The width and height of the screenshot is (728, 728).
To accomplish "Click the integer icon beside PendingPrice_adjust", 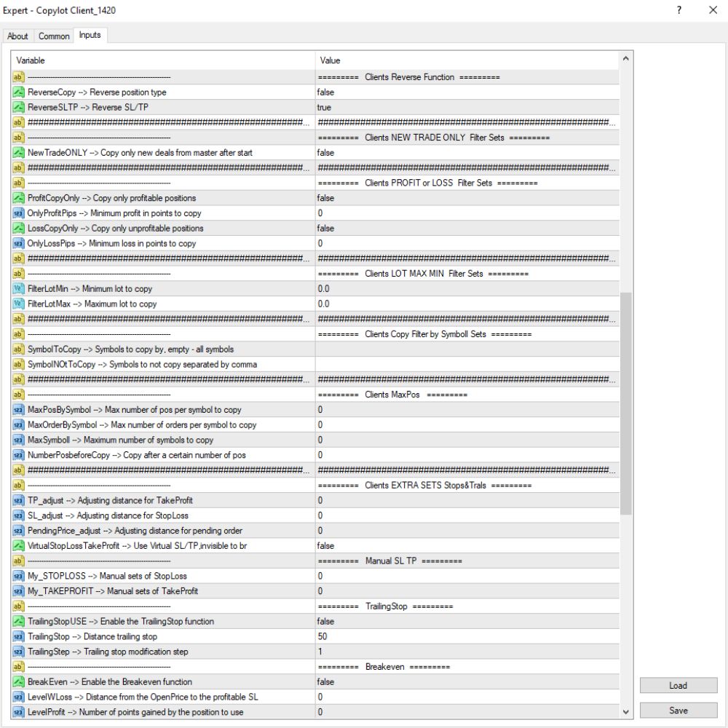I will [18, 530].
